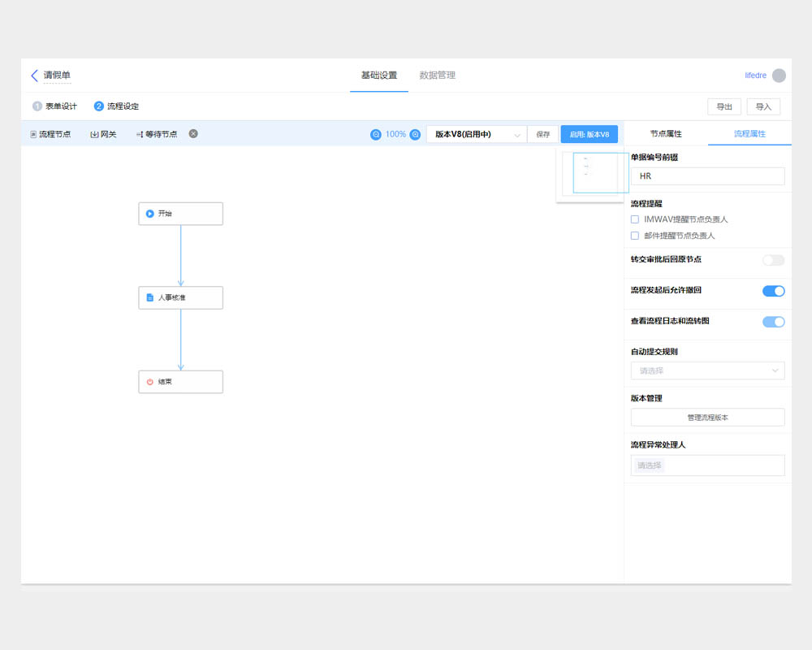812x650 pixels.
Task: Switch to the 节点属性 tab
Action: (x=666, y=134)
